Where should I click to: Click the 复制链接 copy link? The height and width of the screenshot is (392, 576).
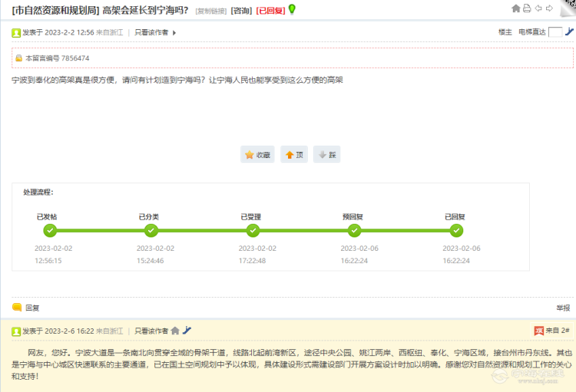coord(211,11)
